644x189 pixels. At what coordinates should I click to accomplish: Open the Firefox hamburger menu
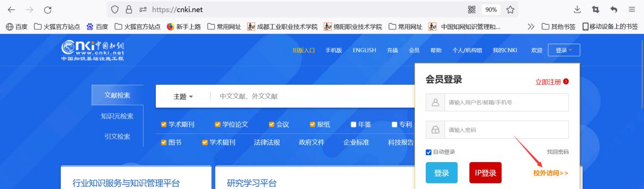pyautogui.click(x=631, y=10)
